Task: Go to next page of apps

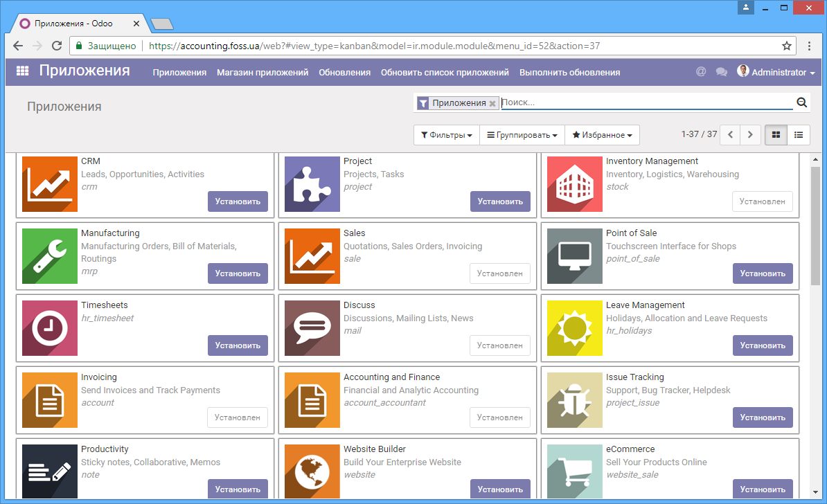Action: [750, 135]
